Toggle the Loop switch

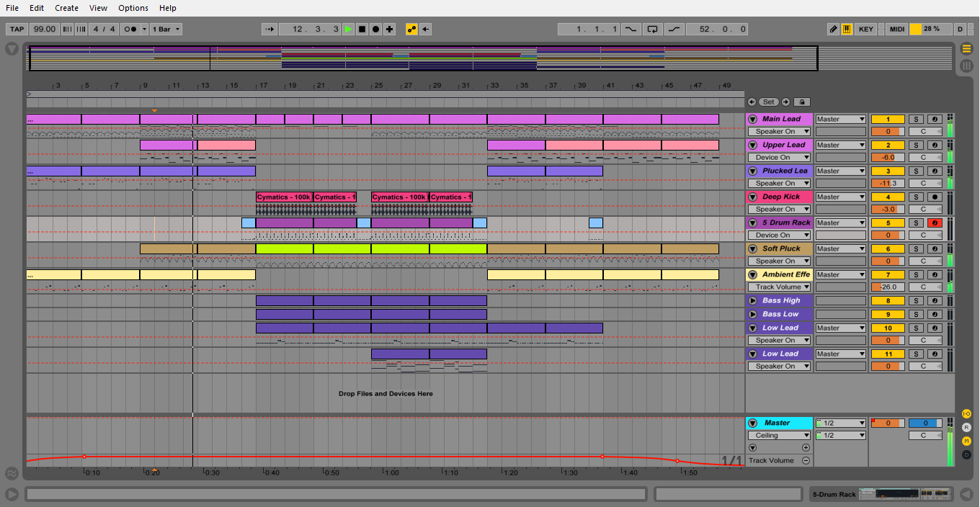[652, 29]
